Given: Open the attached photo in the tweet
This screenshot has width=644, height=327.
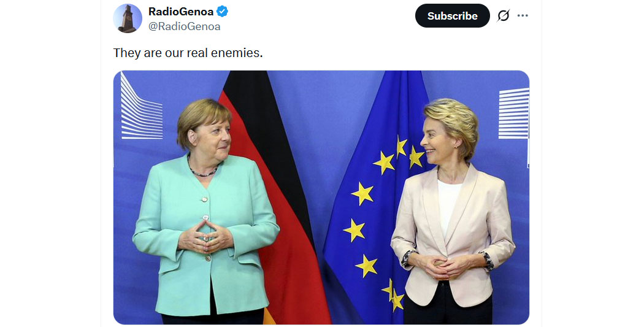Looking at the screenshot, I should [x=321, y=198].
